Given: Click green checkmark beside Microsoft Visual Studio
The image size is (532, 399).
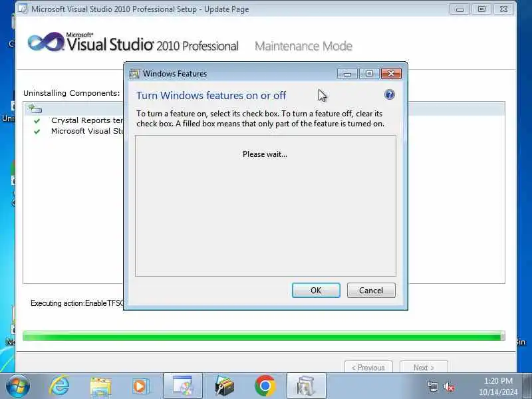Looking at the screenshot, I should (x=37, y=131).
